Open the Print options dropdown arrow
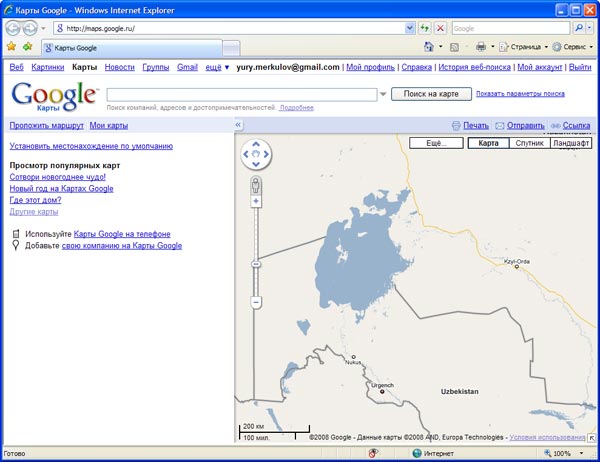 point(493,47)
